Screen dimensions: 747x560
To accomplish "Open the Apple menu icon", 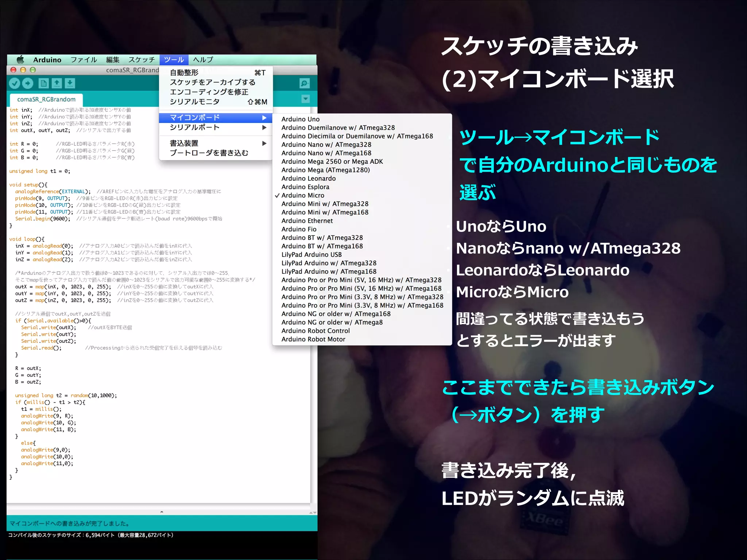I will click(x=20, y=59).
